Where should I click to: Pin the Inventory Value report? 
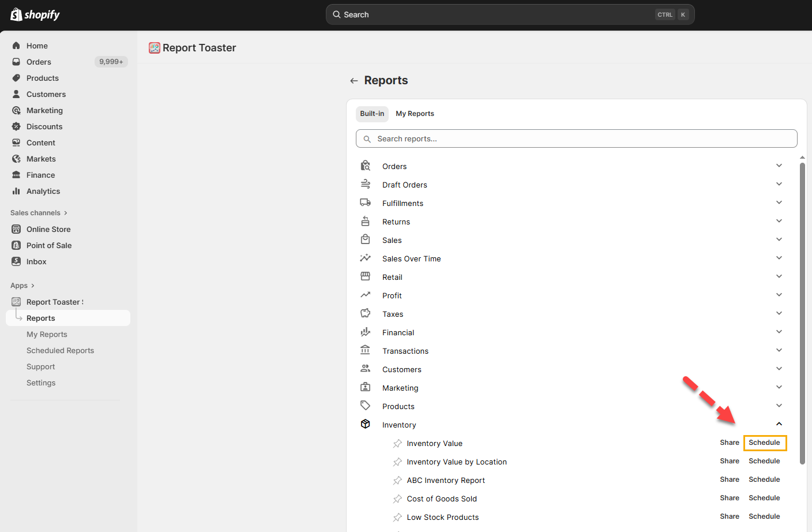coord(397,444)
